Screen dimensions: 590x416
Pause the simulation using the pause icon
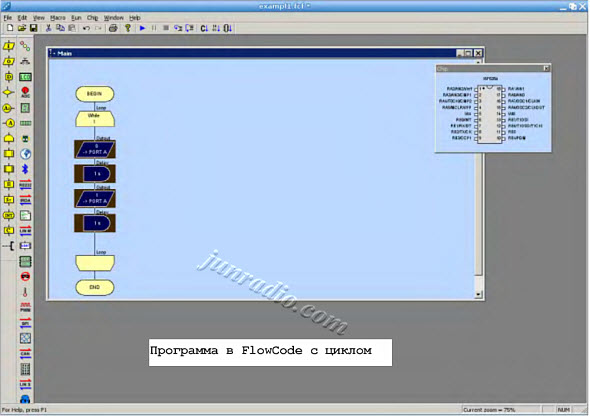pyautogui.click(x=154, y=28)
